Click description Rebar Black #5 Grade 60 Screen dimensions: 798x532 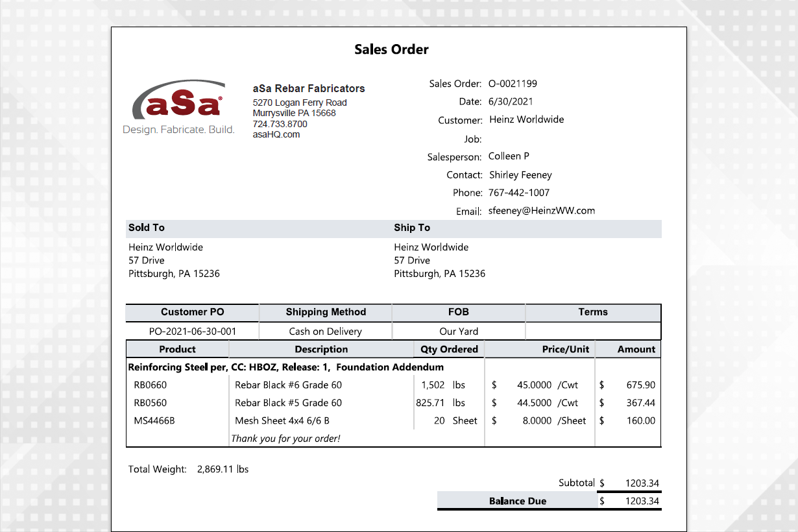(288, 403)
